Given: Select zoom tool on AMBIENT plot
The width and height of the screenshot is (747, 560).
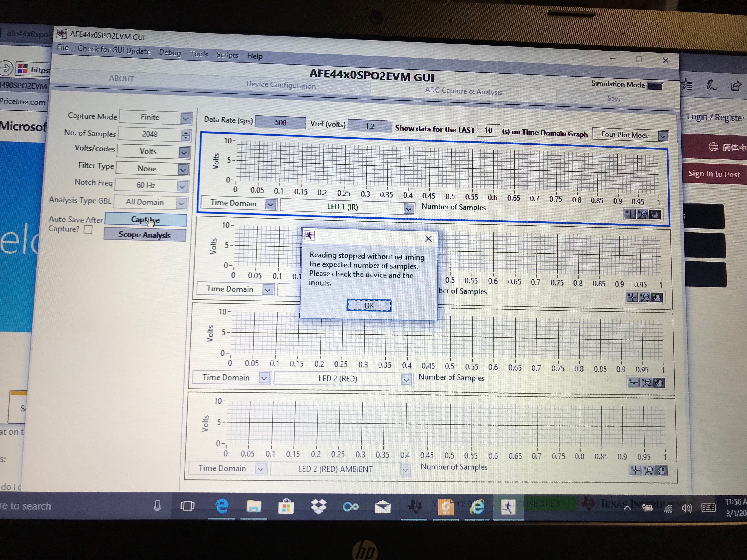Looking at the screenshot, I should 648,470.
